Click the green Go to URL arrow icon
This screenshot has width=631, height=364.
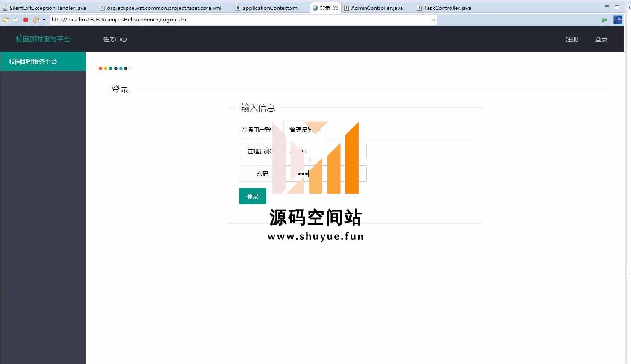tap(604, 20)
